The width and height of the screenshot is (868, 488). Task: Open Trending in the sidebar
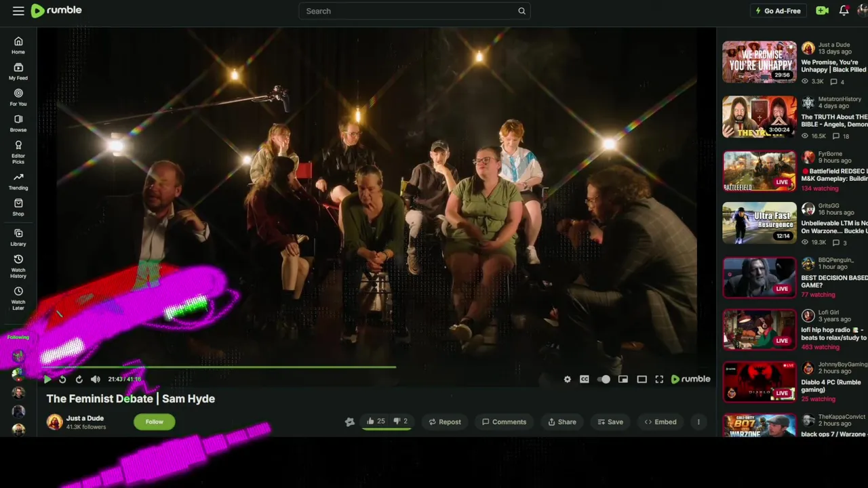click(18, 181)
